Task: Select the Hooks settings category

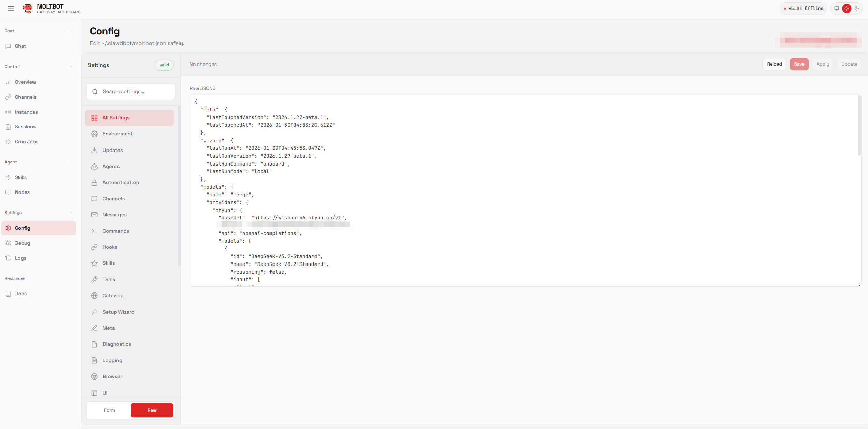Action: [110, 247]
